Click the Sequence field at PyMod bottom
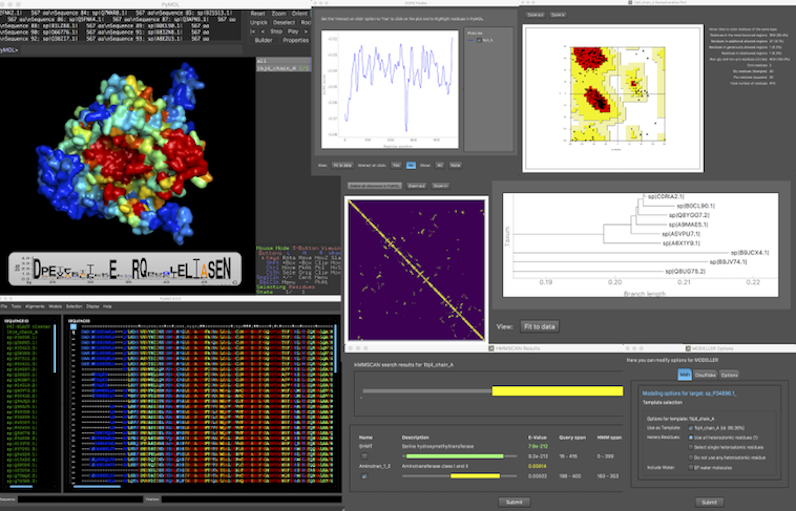Screen dimensions: 796x511 coord(80,499)
